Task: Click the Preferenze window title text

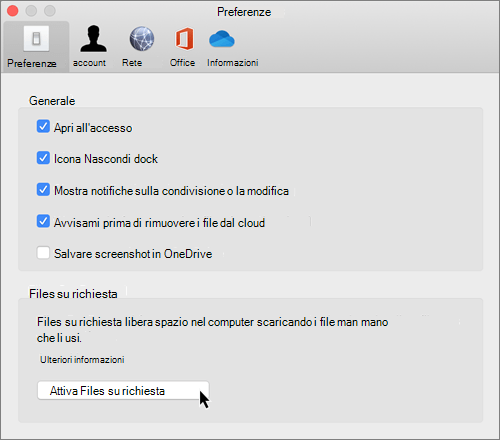Action: coord(244,12)
